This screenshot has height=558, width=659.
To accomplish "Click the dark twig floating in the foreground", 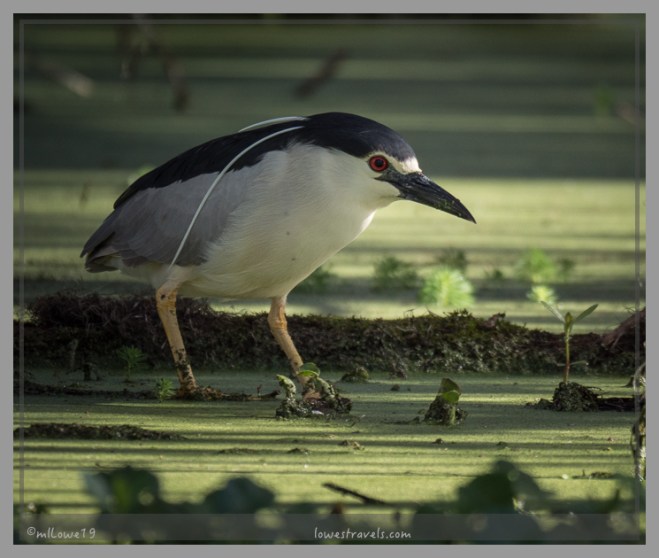I will tap(353, 494).
